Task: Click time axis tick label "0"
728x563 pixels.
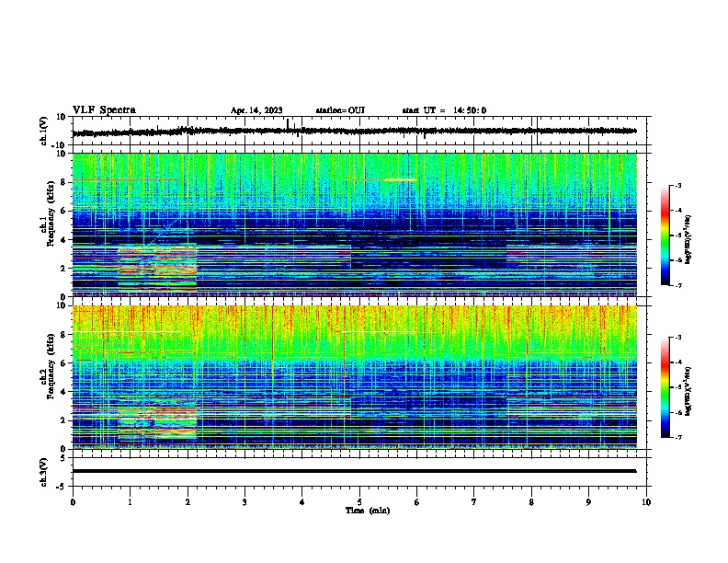Action: 73,502
